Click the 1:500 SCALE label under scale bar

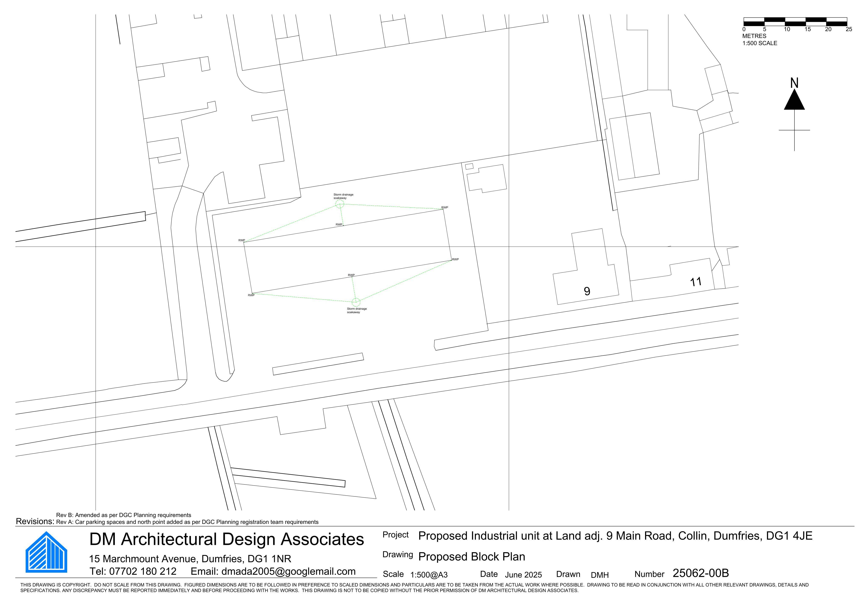coord(759,43)
